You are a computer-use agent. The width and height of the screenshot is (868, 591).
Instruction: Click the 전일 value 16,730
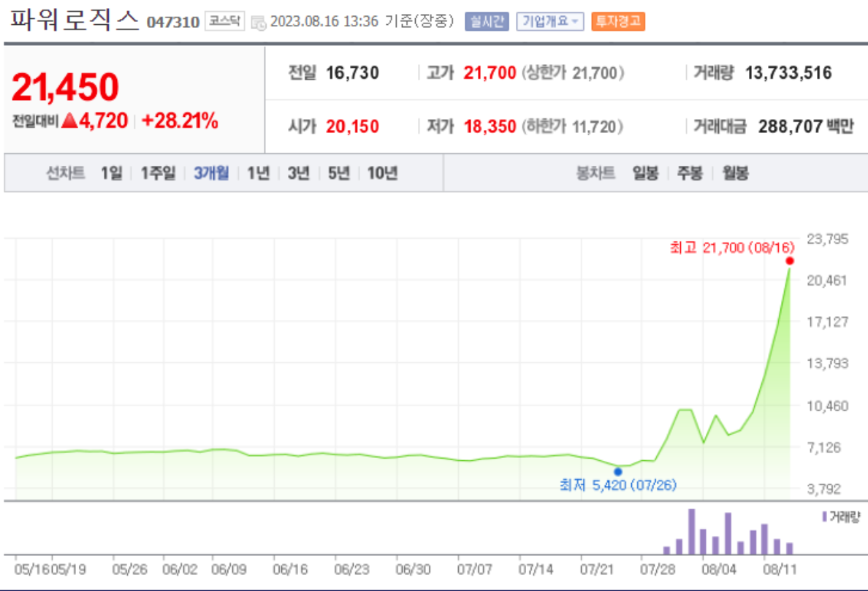pos(352,72)
